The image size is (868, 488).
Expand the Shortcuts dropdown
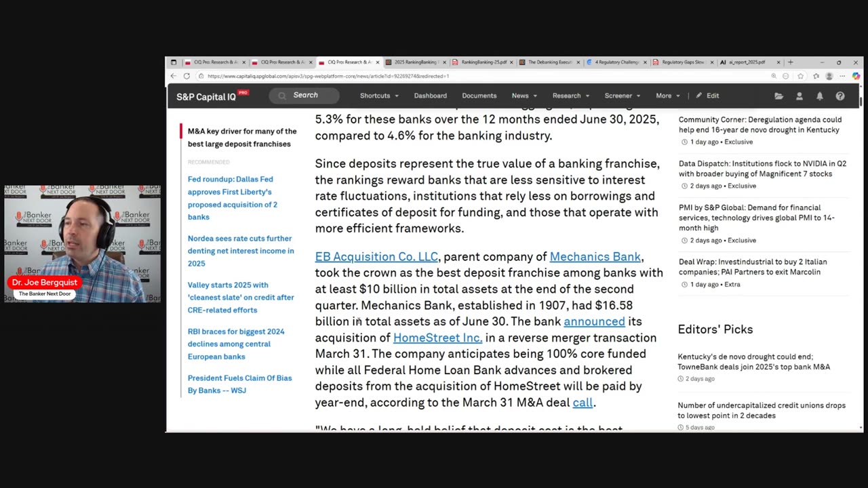click(x=379, y=96)
